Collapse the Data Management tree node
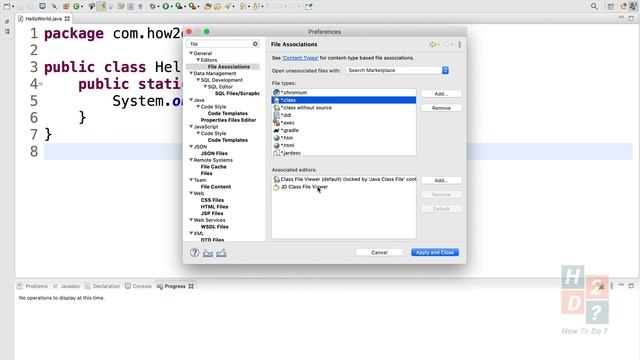 [191, 73]
